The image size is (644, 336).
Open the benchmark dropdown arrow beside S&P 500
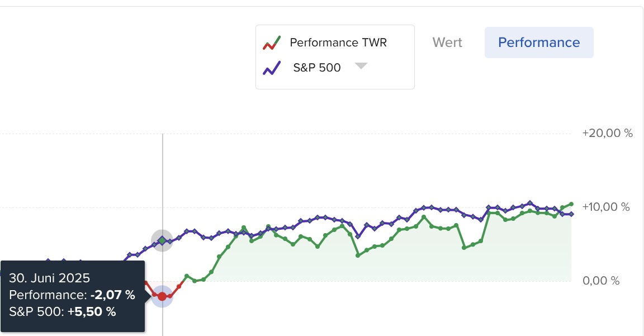tap(361, 66)
